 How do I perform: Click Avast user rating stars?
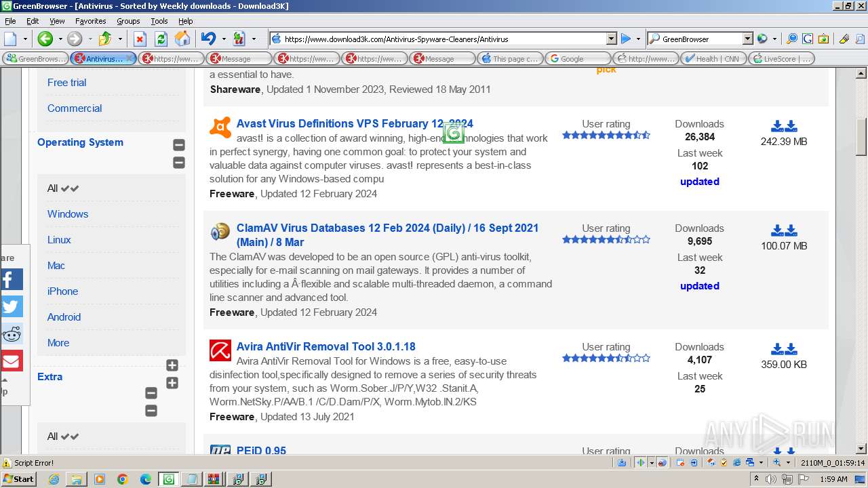coord(606,136)
